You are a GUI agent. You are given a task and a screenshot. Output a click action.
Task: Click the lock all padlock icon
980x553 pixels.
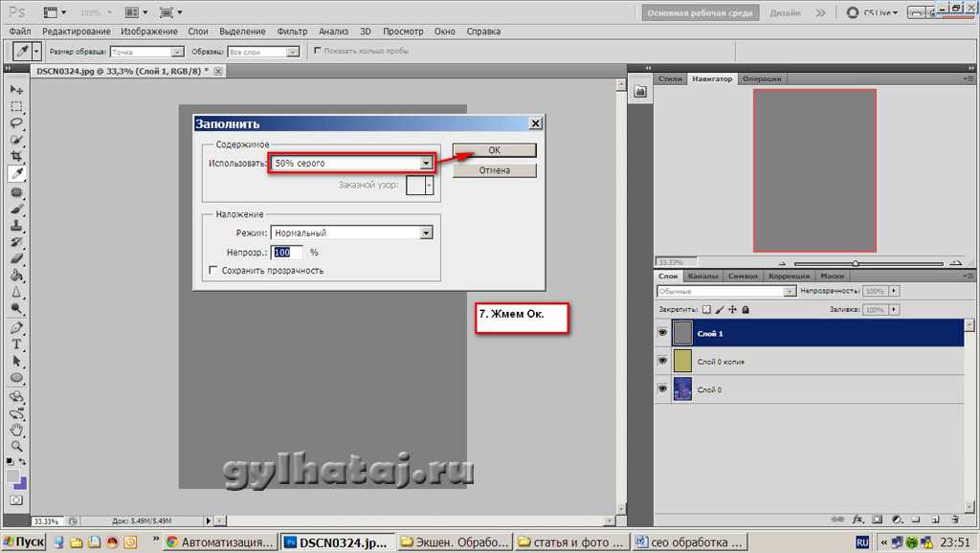coord(746,310)
